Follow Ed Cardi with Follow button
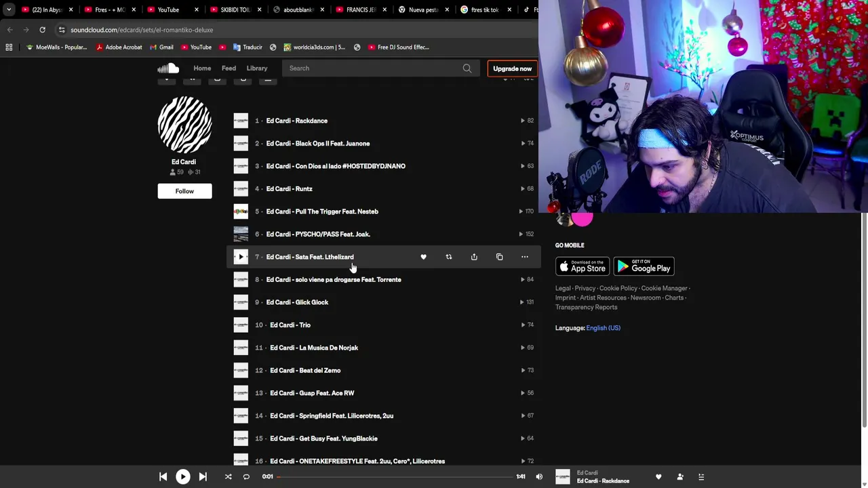868x488 pixels. coord(184,191)
